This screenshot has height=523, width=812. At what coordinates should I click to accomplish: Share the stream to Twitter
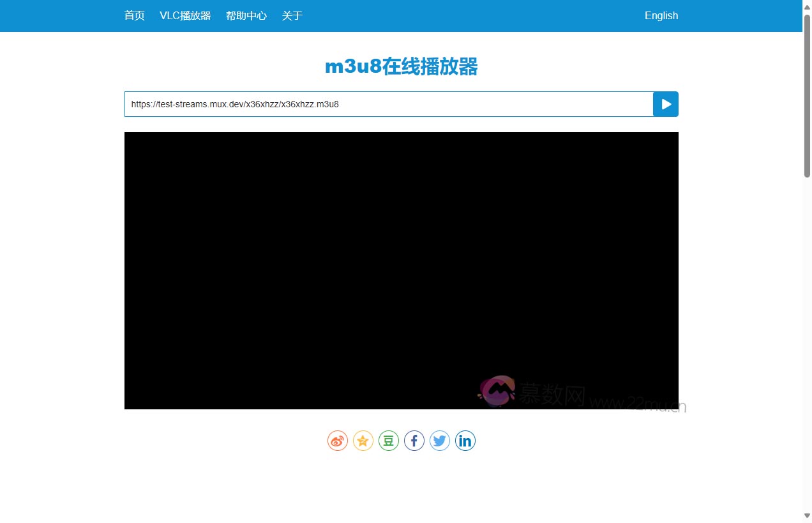point(440,441)
